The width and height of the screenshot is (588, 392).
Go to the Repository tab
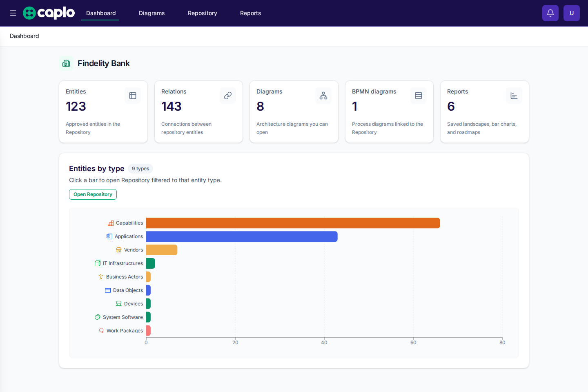[202, 13]
